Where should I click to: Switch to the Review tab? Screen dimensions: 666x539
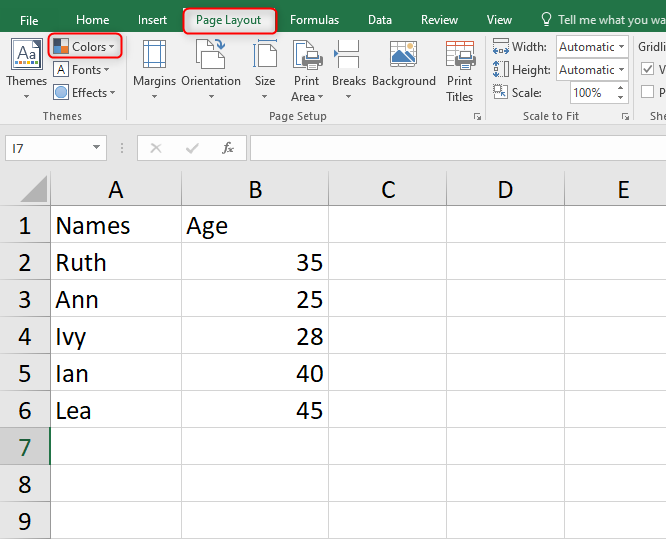tap(439, 20)
